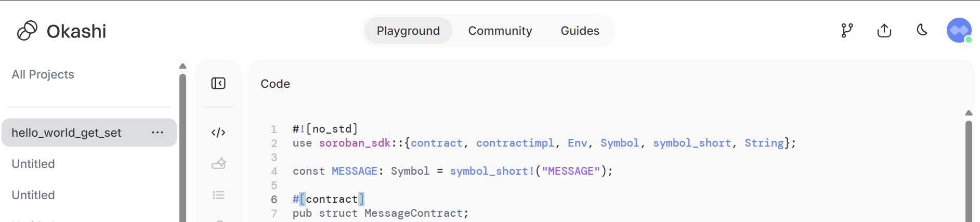Image resolution: width=980 pixels, height=222 pixels.
Task: Click the Okashi logo icon
Action: (x=27, y=31)
